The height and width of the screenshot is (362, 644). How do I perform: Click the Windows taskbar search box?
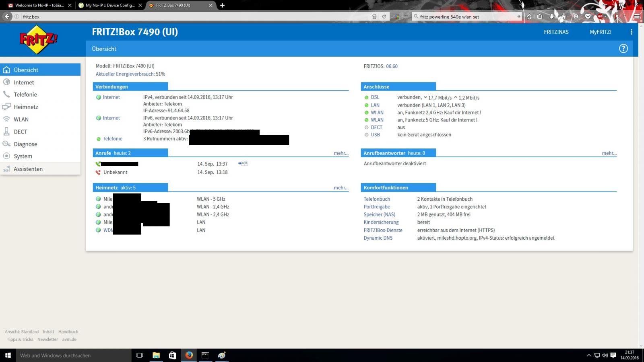73,355
